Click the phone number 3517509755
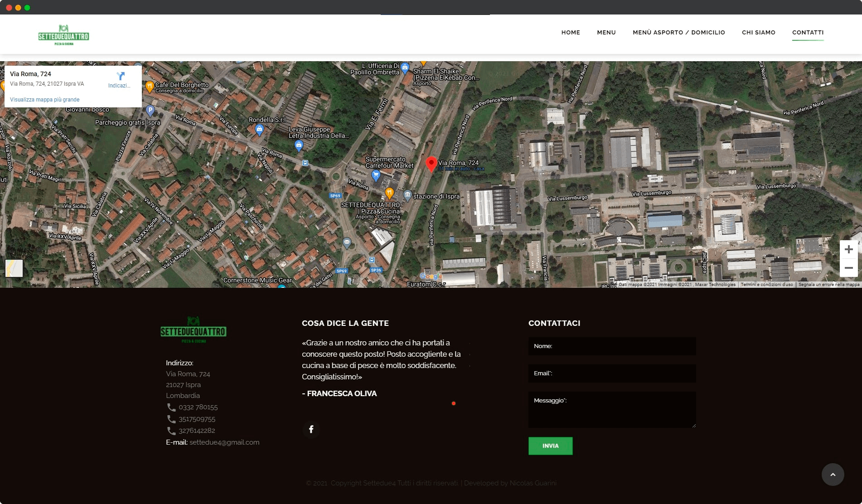The height and width of the screenshot is (504, 862). coord(197,419)
